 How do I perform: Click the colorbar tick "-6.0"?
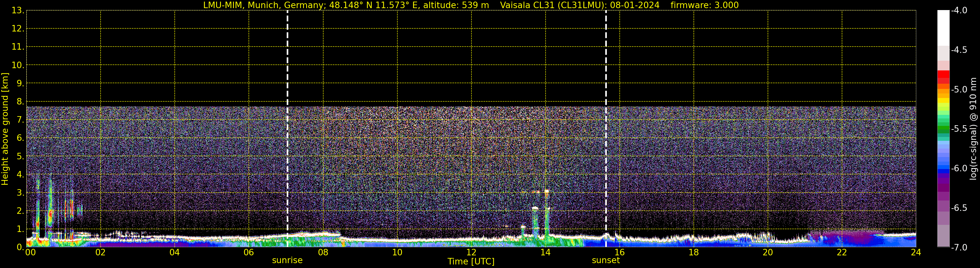click(x=959, y=168)
